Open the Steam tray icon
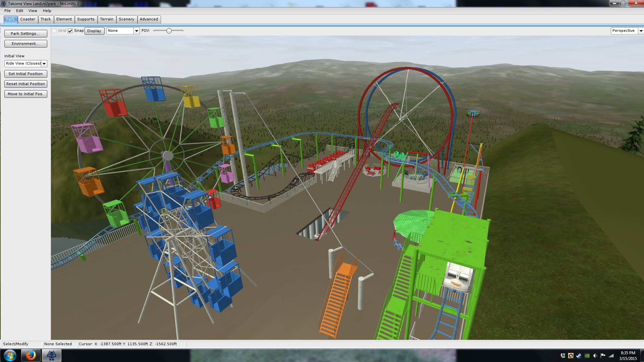This screenshot has height=362, width=644. tap(579, 356)
